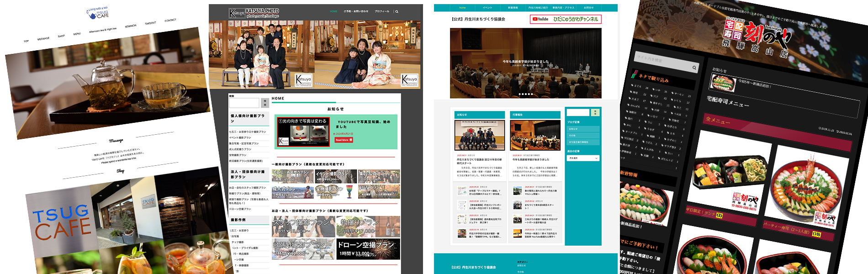Open the search magnifier in Katsuya Photo header
The width and height of the screenshot is (868, 274).
[397, 11]
